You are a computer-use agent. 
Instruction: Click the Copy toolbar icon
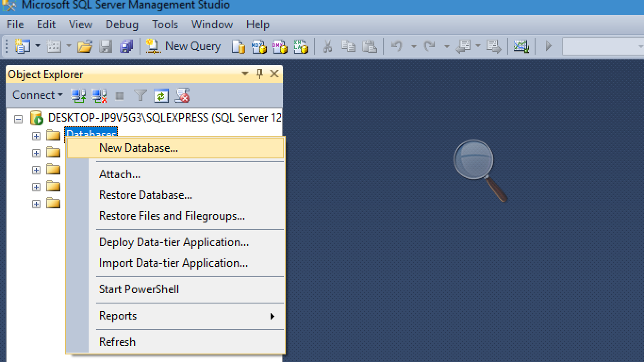(x=348, y=46)
